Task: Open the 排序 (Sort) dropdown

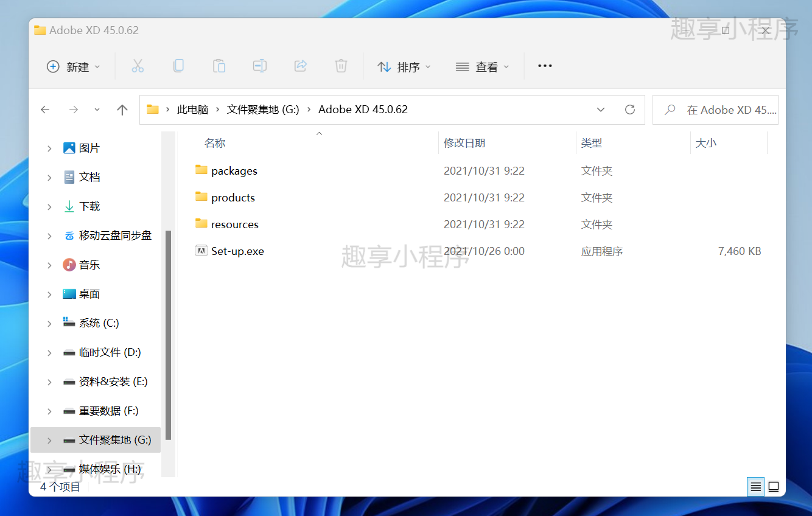Action: click(404, 66)
